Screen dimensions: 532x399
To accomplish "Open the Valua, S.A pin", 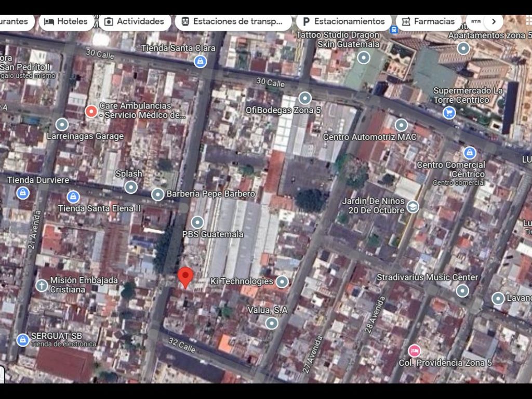I will 271,323.
